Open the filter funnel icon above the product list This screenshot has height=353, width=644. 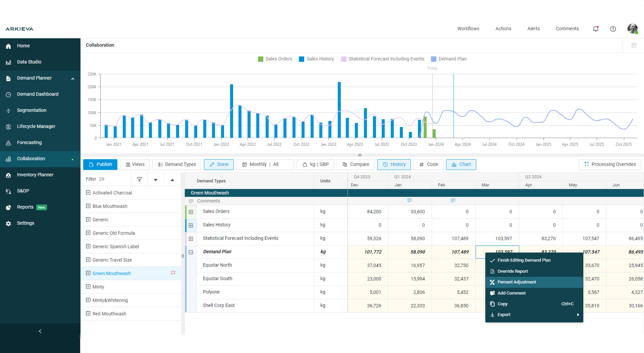click(x=139, y=179)
